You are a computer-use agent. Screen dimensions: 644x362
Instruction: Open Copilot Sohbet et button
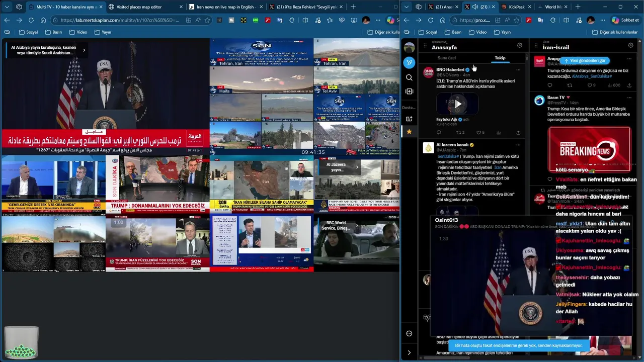(625, 20)
